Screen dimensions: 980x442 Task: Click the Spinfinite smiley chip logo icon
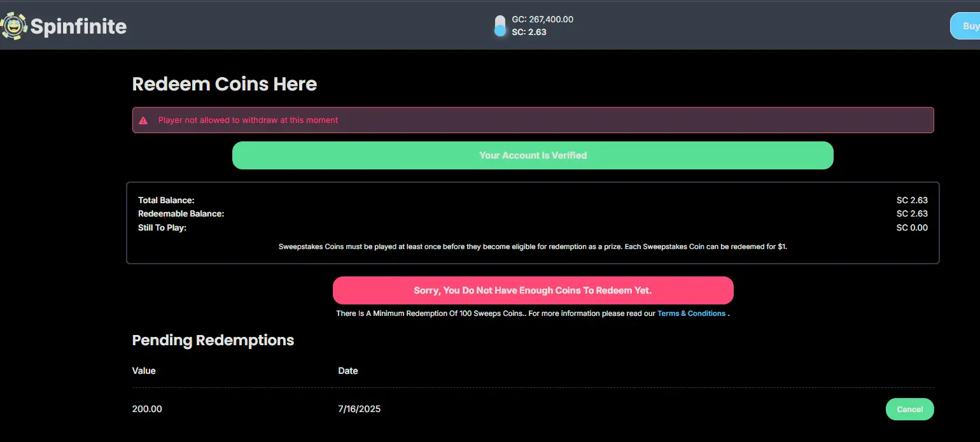pos(13,26)
